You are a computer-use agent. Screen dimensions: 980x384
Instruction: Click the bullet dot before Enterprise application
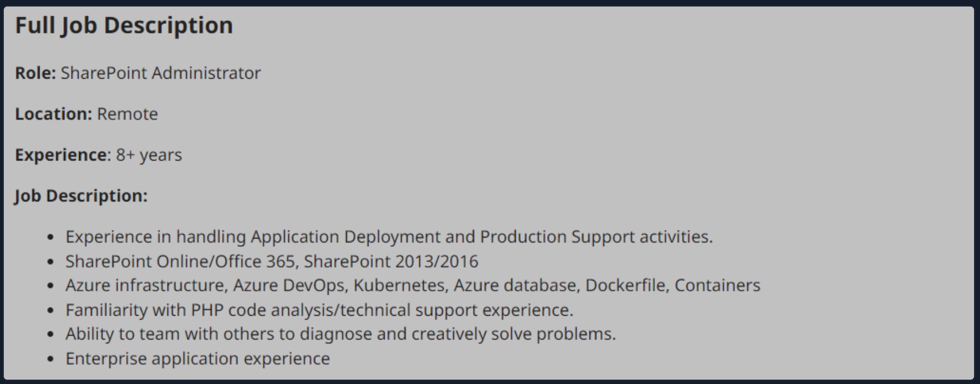pyautogui.click(x=51, y=359)
